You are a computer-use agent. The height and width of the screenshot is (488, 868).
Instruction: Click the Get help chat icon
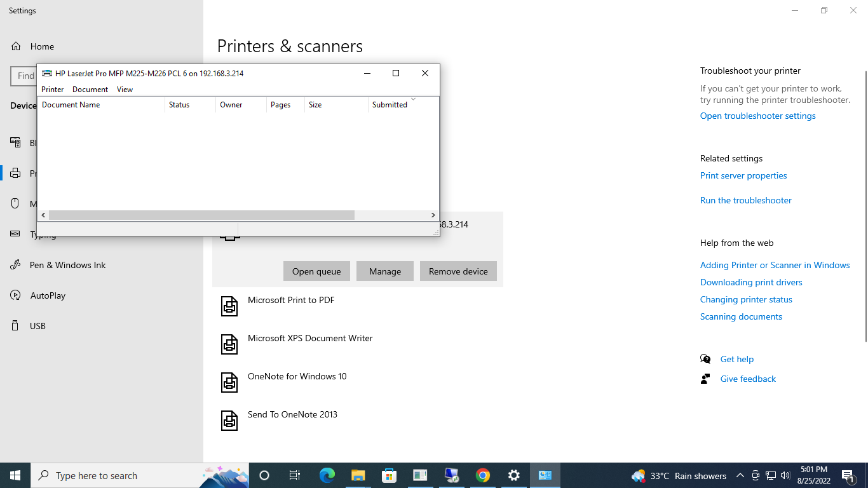[705, 359]
